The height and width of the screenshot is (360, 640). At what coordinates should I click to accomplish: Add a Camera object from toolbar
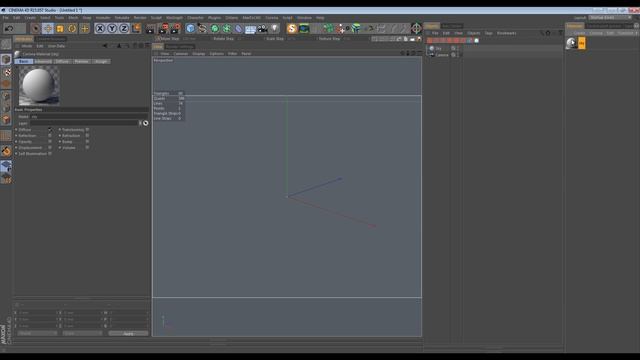point(262,28)
